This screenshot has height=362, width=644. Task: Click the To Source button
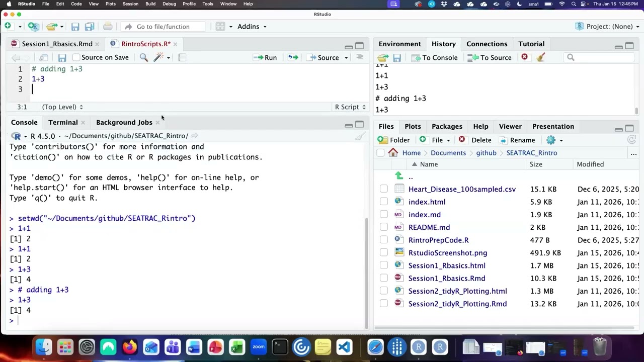(x=490, y=58)
